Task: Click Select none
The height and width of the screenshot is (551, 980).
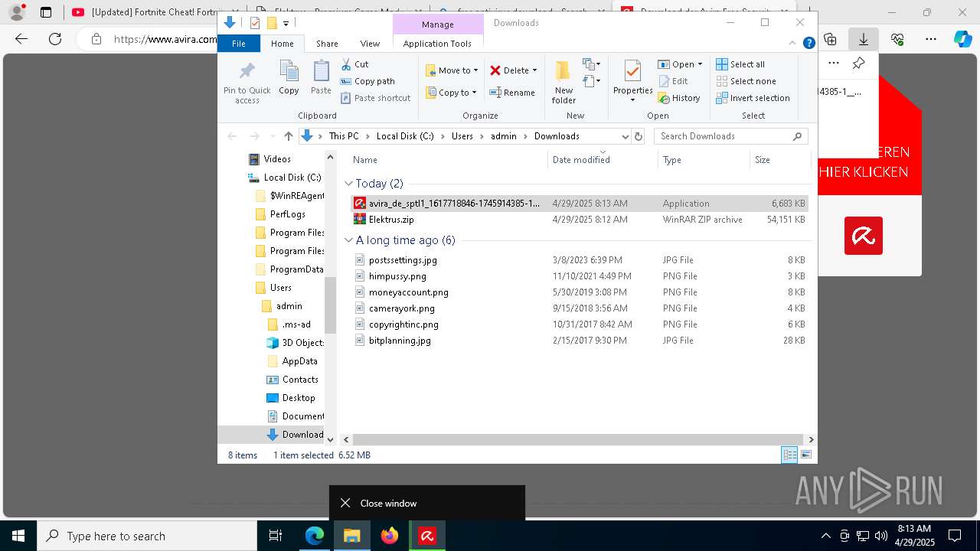Action: (746, 81)
